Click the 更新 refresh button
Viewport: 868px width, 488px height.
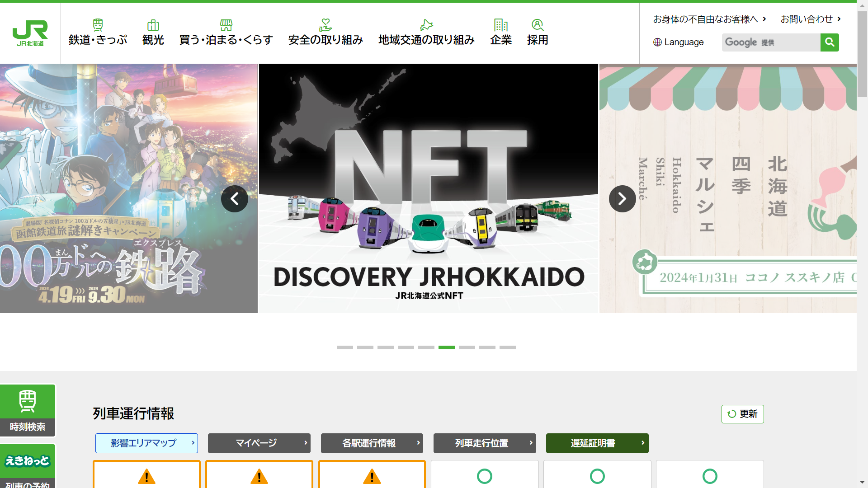tap(742, 414)
